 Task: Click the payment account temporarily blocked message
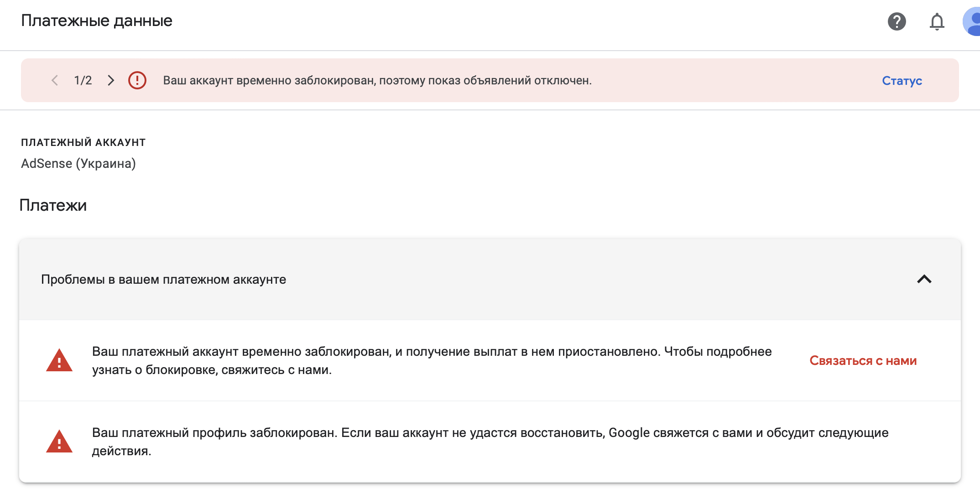tap(432, 360)
